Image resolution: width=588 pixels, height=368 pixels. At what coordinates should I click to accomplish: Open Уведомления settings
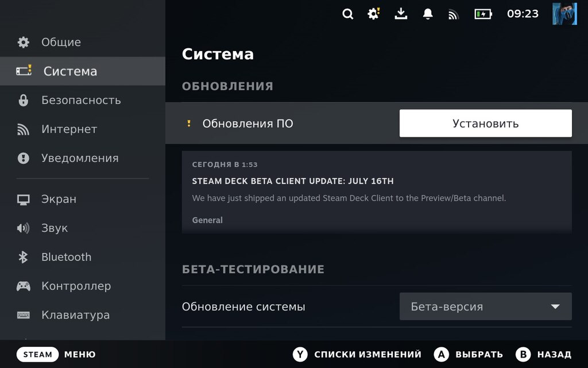[83, 158]
